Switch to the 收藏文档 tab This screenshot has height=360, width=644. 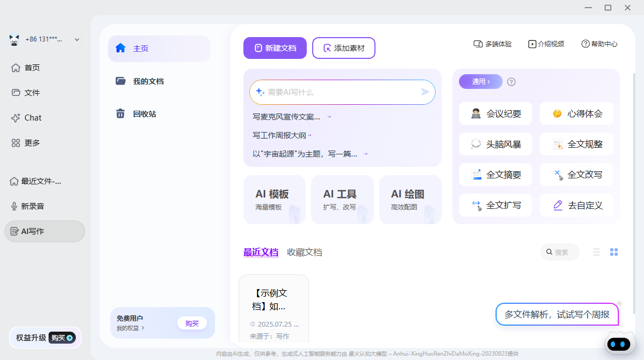305,253
